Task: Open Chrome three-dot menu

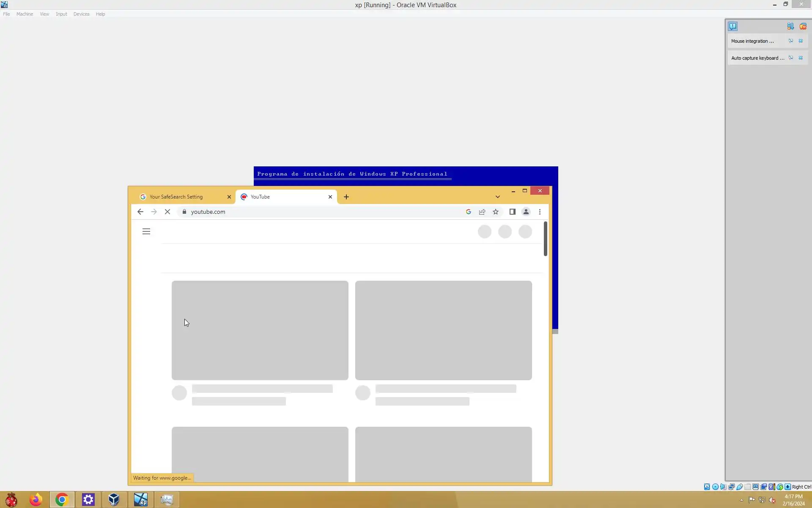Action: pyautogui.click(x=540, y=212)
